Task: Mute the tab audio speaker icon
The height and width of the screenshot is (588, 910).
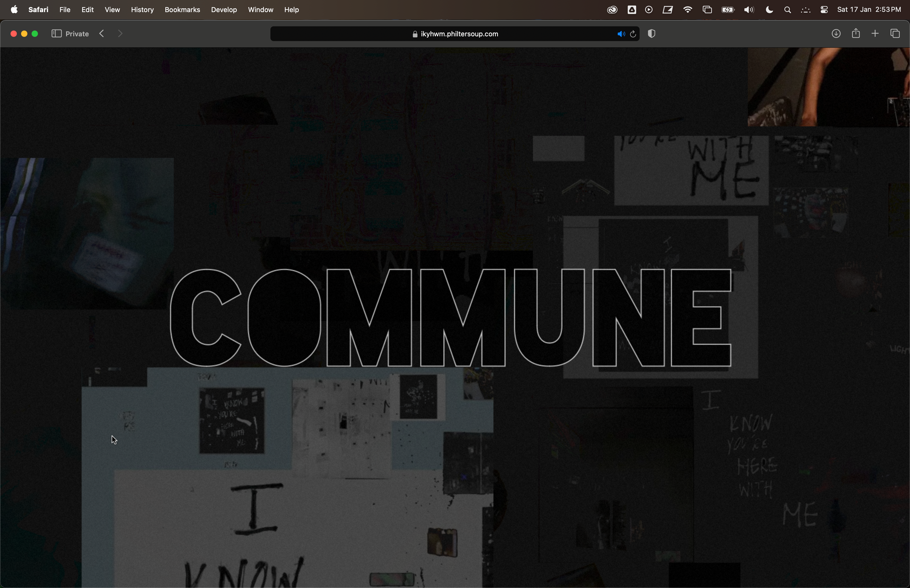Action: pos(621,34)
